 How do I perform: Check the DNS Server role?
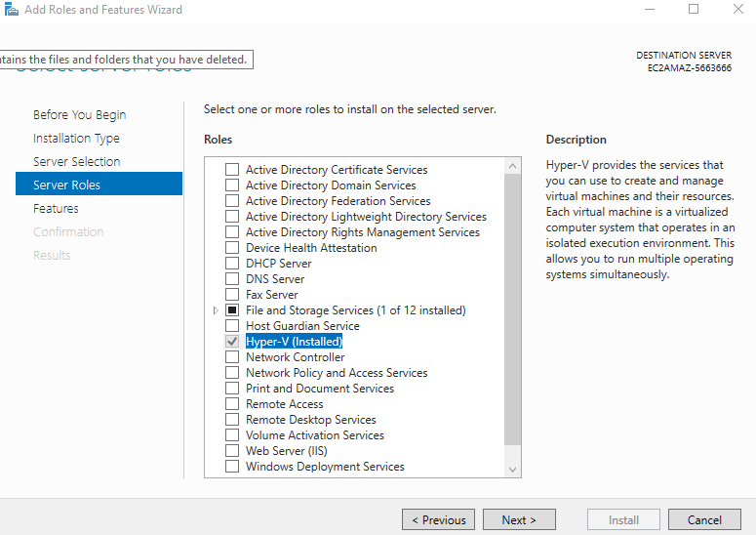click(232, 279)
